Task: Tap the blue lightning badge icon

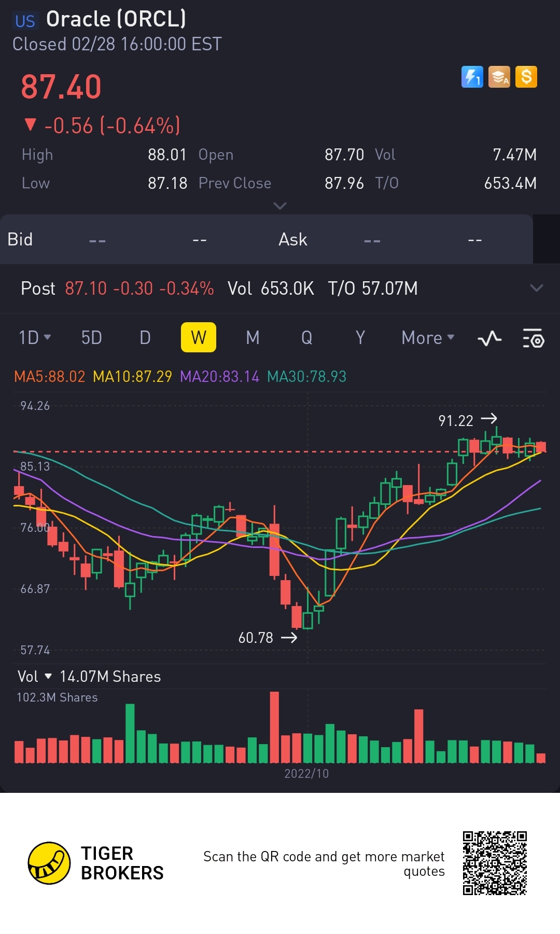Action: point(472,77)
